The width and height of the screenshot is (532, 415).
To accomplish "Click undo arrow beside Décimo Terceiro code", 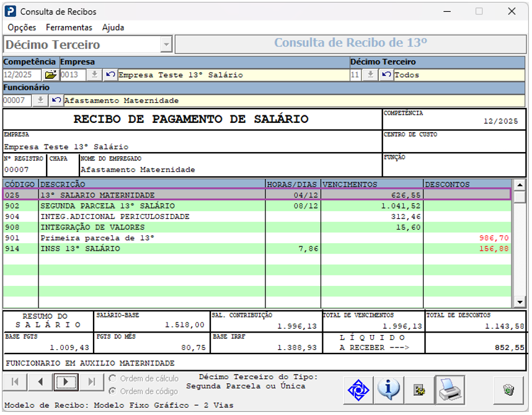I will [386, 75].
